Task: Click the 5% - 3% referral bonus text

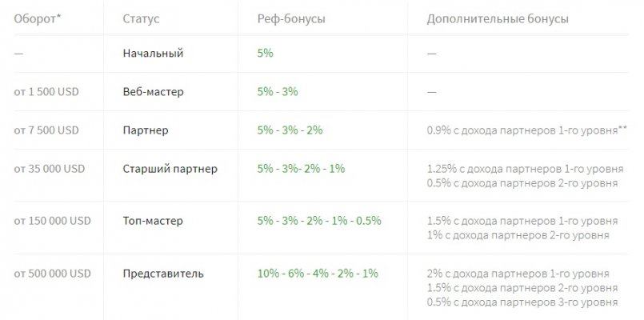Action: point(278,92)
